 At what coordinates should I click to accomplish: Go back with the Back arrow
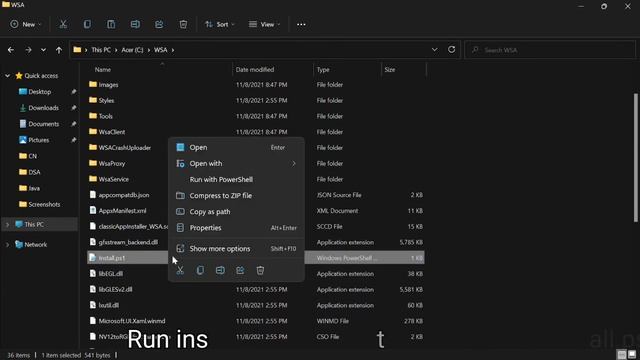pos(11,50)
